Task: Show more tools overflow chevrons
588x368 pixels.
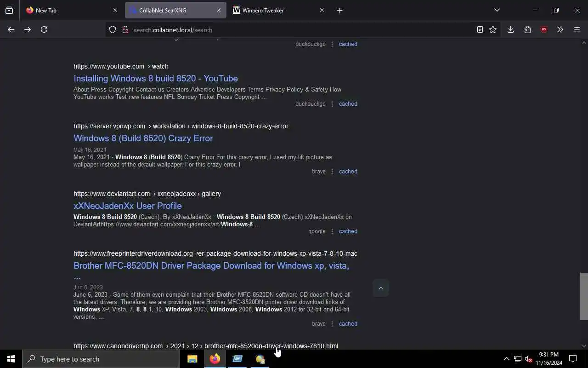Action: (x=560, y=29)
